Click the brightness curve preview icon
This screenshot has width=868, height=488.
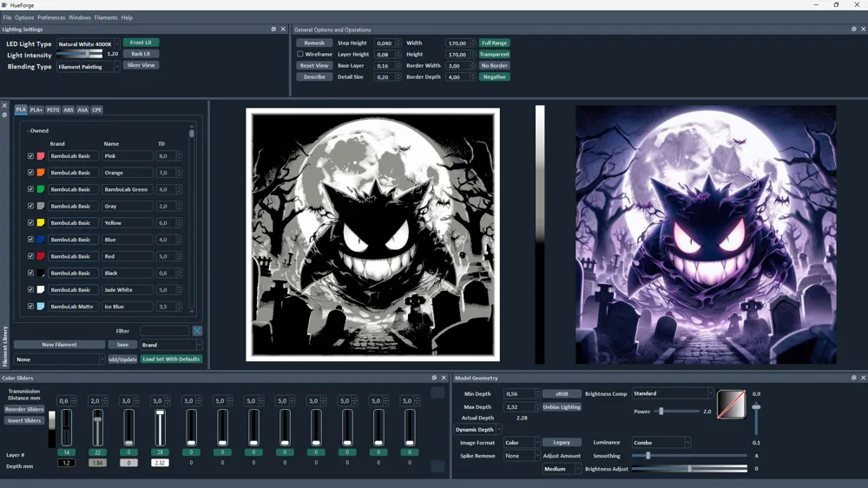[731, 405]
